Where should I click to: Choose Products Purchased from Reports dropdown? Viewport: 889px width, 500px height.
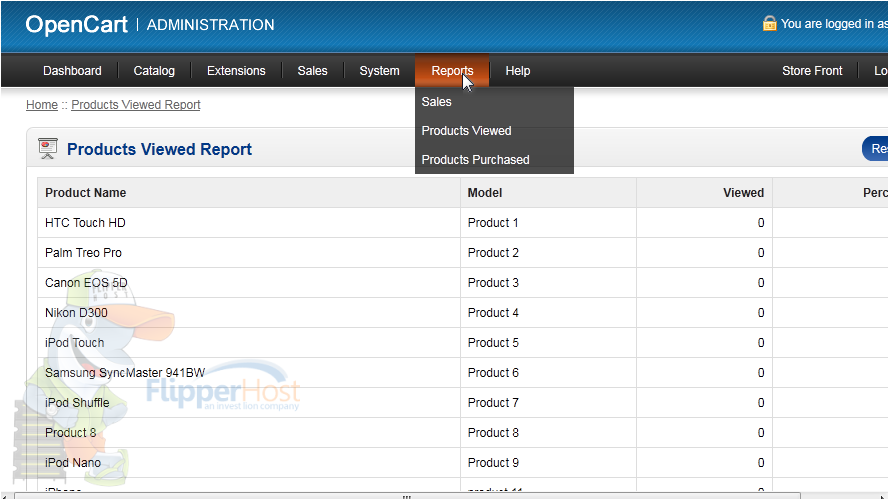[x=475, y=160]
